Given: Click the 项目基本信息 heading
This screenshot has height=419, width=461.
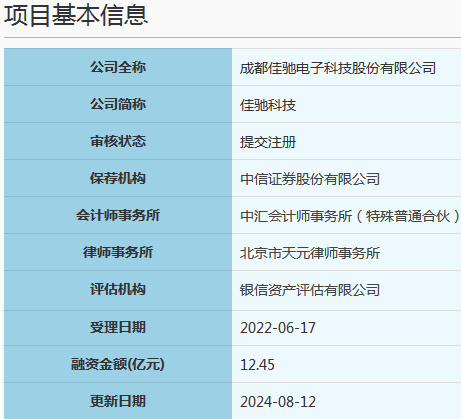Looking at the screenshot, I should [76, 15].
